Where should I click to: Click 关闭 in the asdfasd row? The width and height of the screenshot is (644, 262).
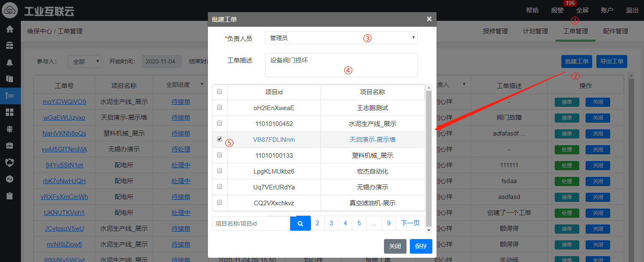click(x=598, y=197)
